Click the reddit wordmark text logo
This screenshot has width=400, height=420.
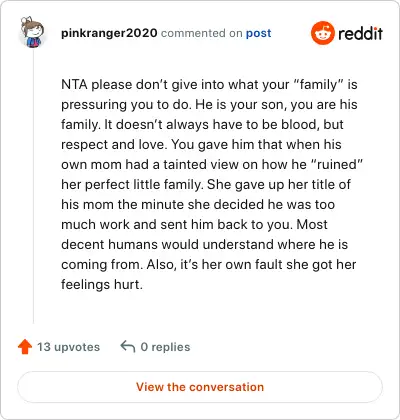click(x=360, y=33)
